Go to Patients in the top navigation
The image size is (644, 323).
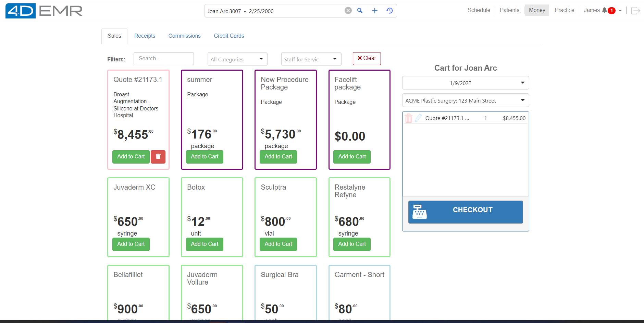point(509,10)
